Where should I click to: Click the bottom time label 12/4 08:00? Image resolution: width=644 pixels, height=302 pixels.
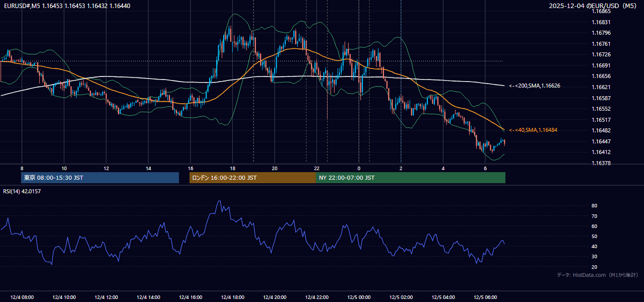pos(22,297)
